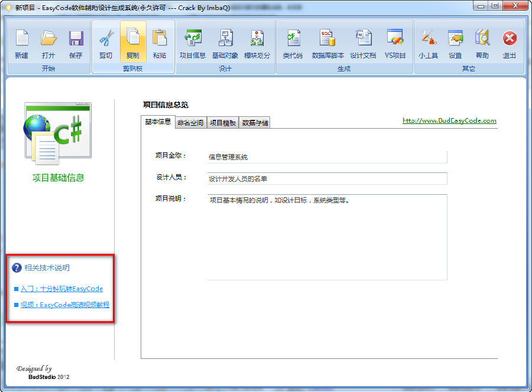Screen dimensions: 532x392
Task: Open the 小工具 (Tools) icon
Action: point(428,44)
